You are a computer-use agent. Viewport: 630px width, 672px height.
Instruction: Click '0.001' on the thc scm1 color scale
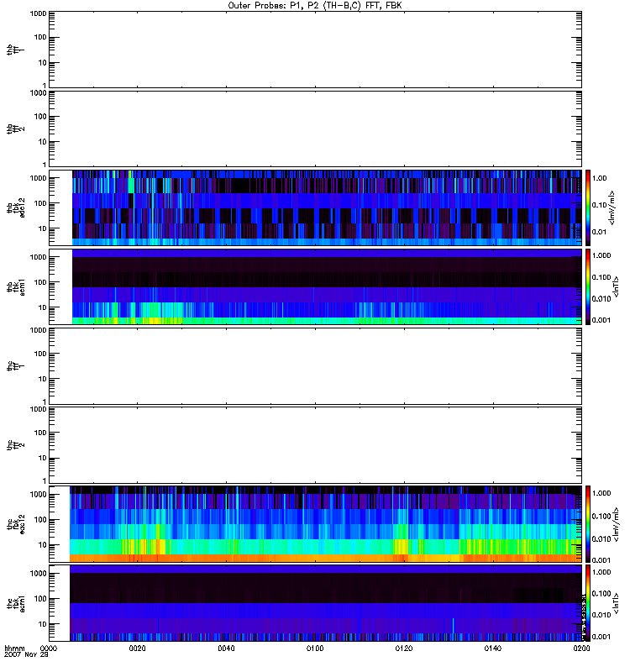click(601, 637)
